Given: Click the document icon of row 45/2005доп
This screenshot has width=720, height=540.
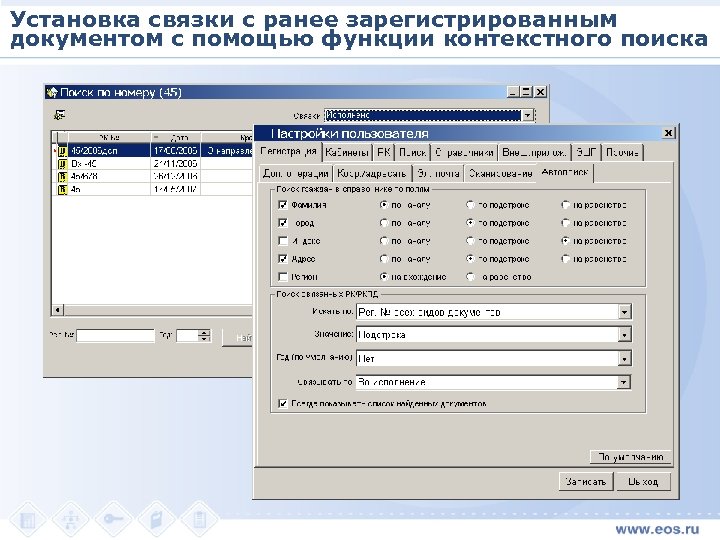Looking at the screenshot, I should [62, 151].
